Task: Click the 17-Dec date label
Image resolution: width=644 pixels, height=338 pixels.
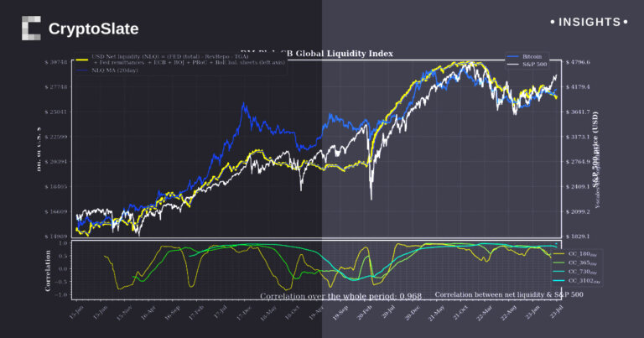Action: [244, 312]
